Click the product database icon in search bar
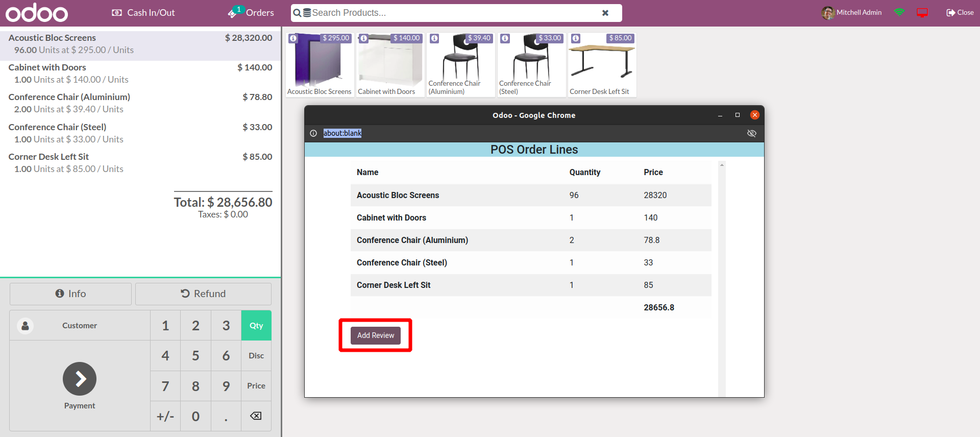 point(307,13)
